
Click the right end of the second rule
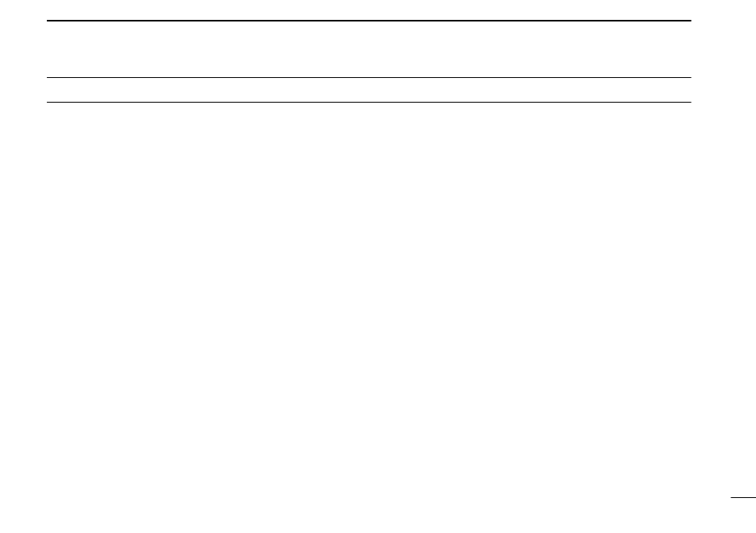(690, 77)
